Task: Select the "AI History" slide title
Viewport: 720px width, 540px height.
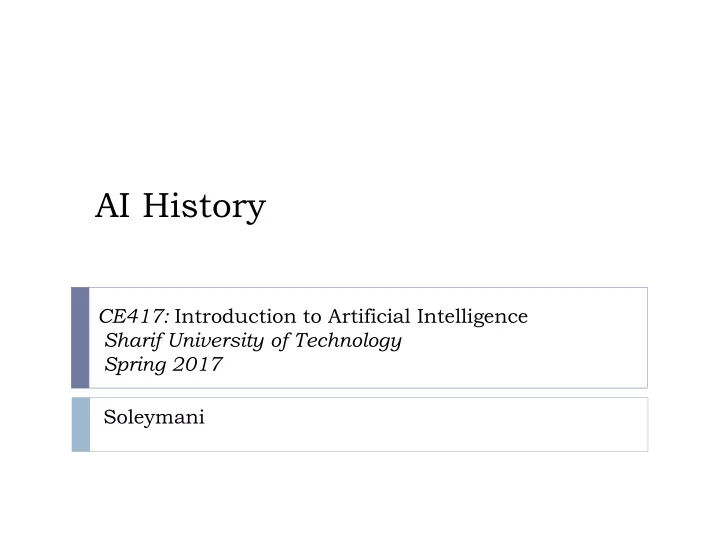Action: (x=180, y=206)
